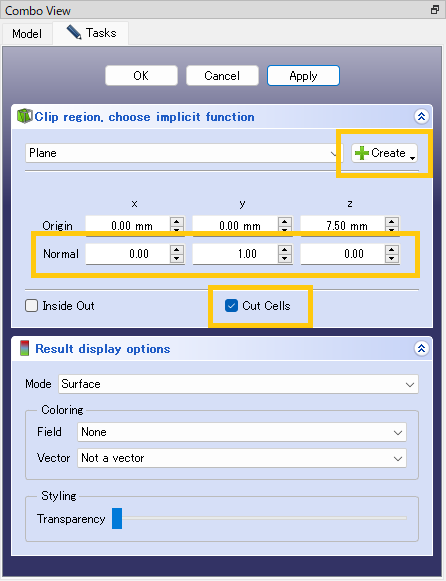Switch to the Model tab
The height and width of the screenshot is (581, 446).
27,34
